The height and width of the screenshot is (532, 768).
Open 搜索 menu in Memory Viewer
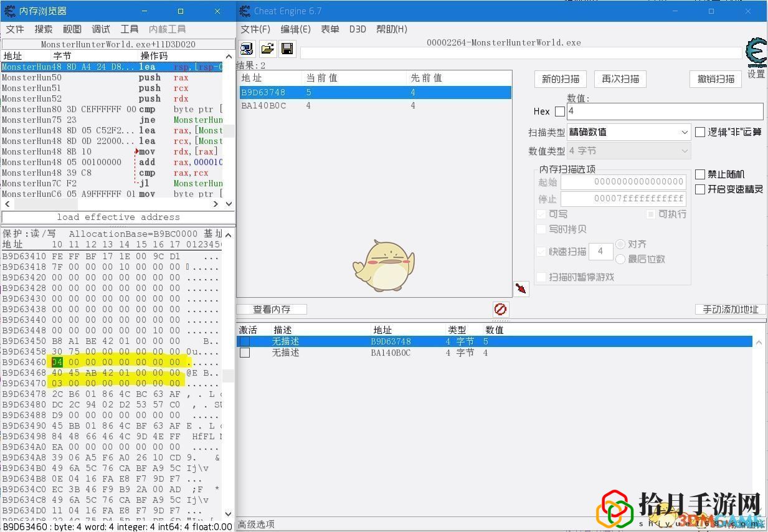coord(44,29)
